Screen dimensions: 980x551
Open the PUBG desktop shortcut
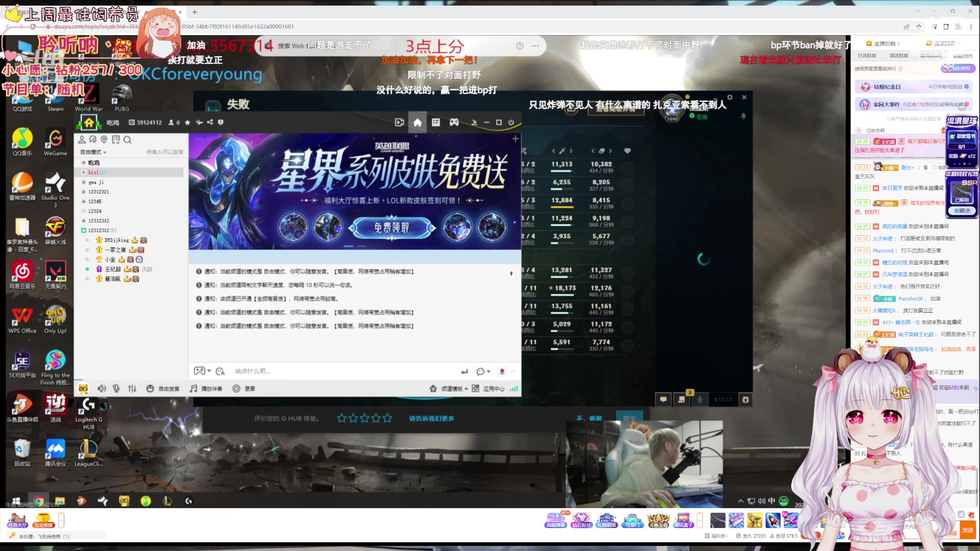(x=121, y=98)
